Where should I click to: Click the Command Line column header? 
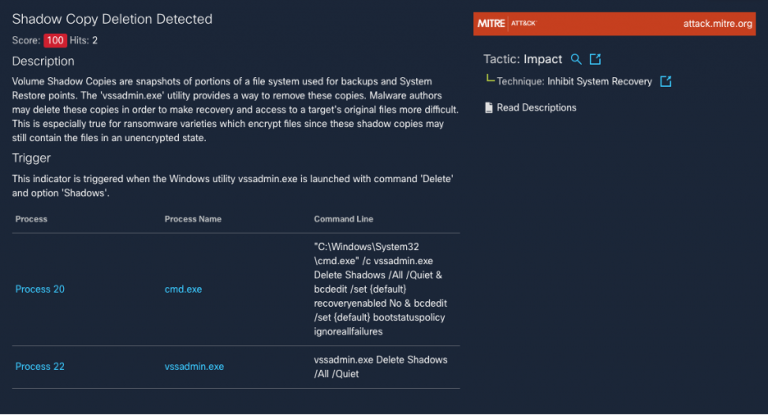[x=344, y=218]
